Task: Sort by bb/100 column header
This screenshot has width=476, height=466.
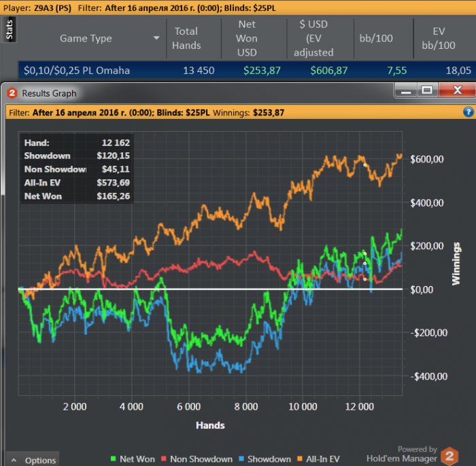Action: pyautogui.click(x=376, y=38)
